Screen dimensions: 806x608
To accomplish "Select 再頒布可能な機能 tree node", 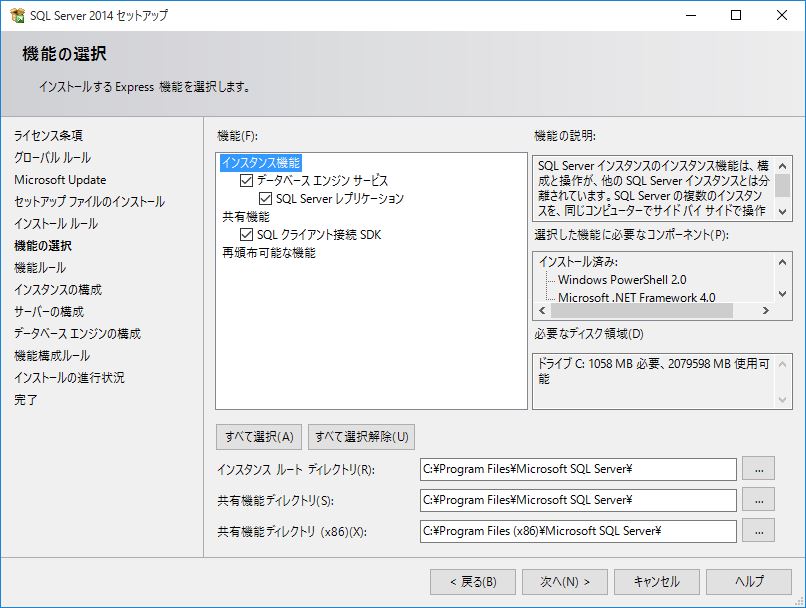I will pos(269,253).
